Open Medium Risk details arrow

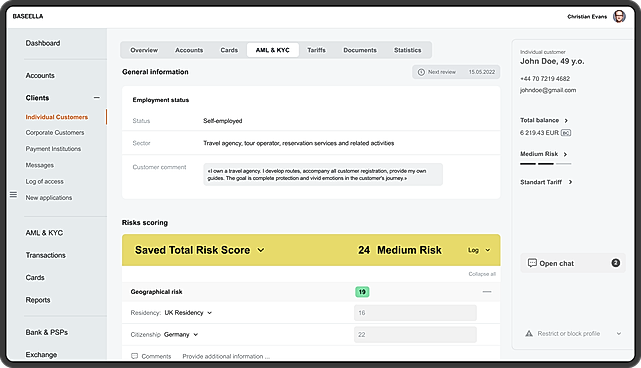pyautogui.click(x=565, y=154)
